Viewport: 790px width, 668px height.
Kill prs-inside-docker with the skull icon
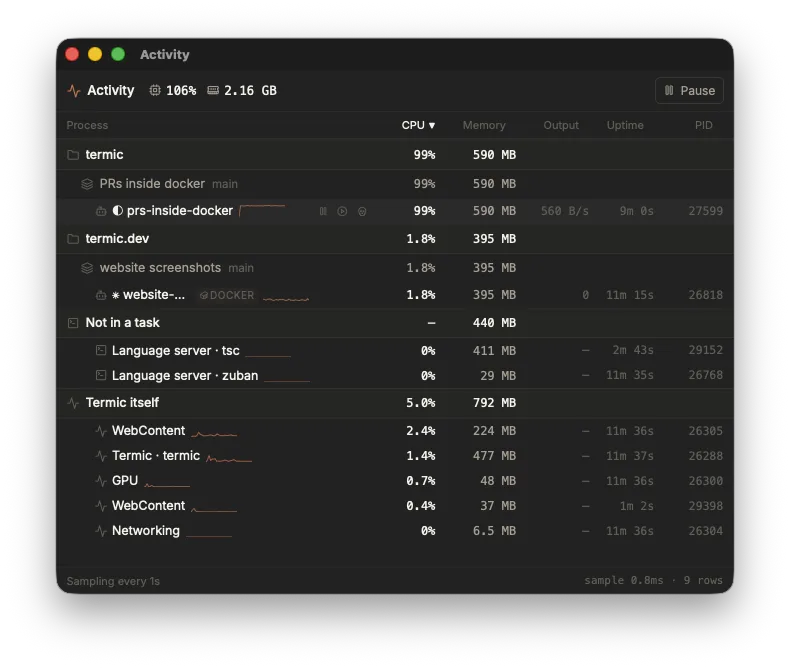pos(362,212)
